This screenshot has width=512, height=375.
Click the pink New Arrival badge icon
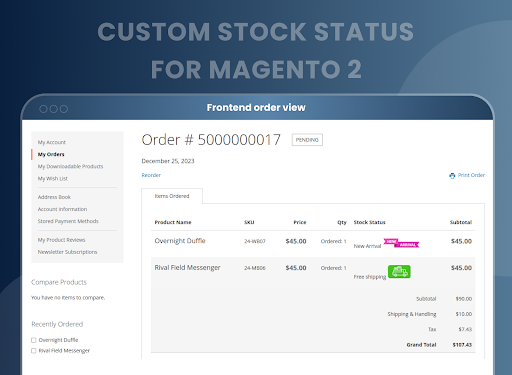pos(401,243)
